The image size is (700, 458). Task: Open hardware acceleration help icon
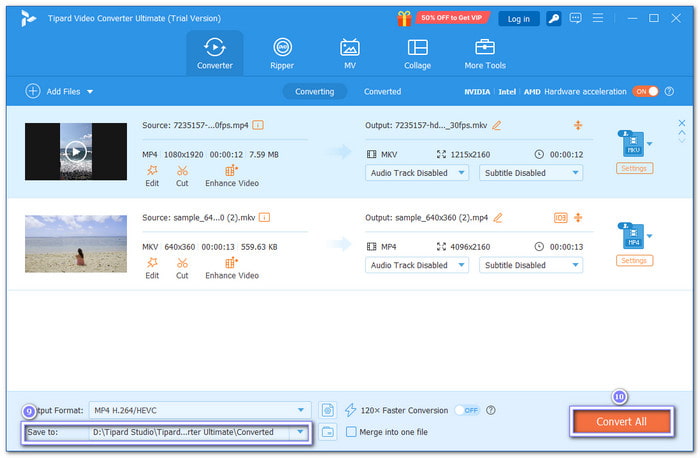click(669, 91)
